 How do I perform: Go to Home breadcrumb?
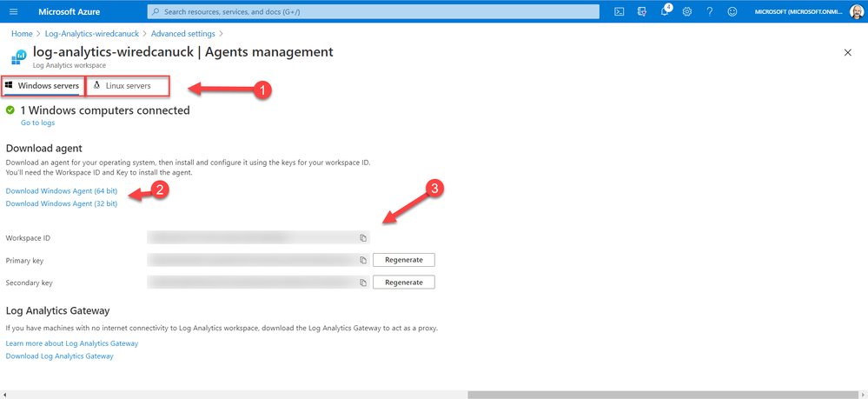(22, 34)
